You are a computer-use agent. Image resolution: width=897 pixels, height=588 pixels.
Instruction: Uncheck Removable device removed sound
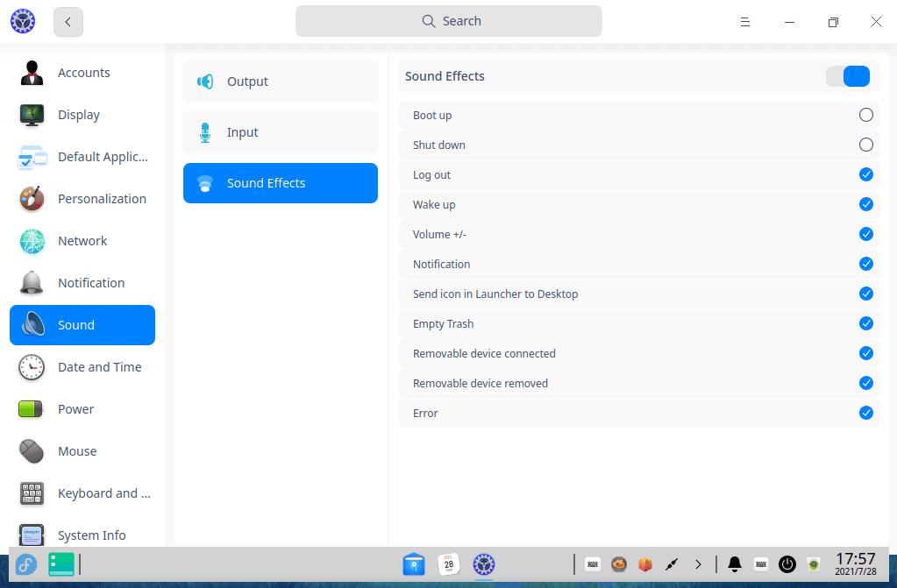865,383
